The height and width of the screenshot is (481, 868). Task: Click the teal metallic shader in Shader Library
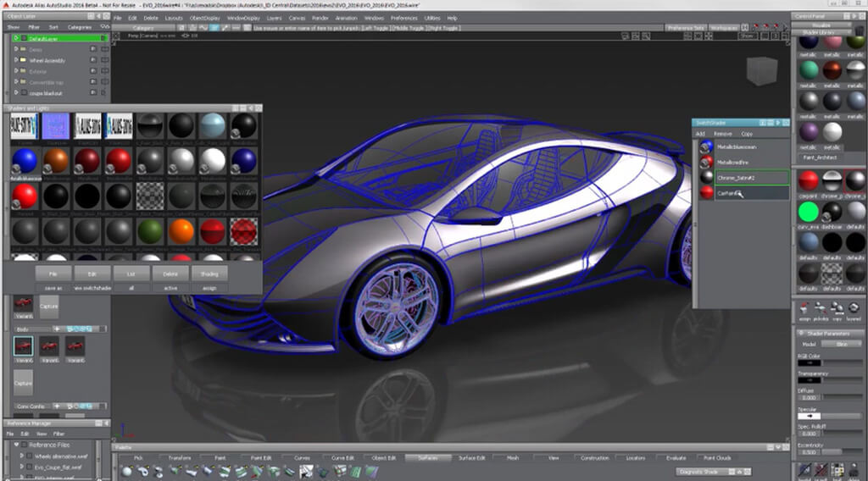click(809, 70)
